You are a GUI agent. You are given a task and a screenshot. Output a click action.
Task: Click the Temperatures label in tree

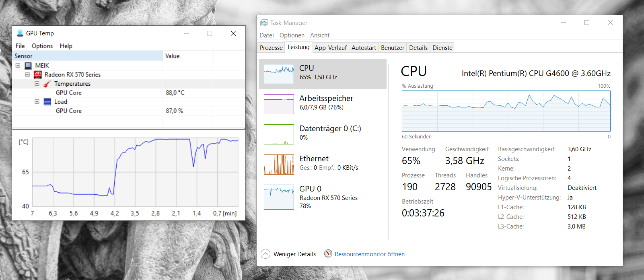(x=72, y=84)
